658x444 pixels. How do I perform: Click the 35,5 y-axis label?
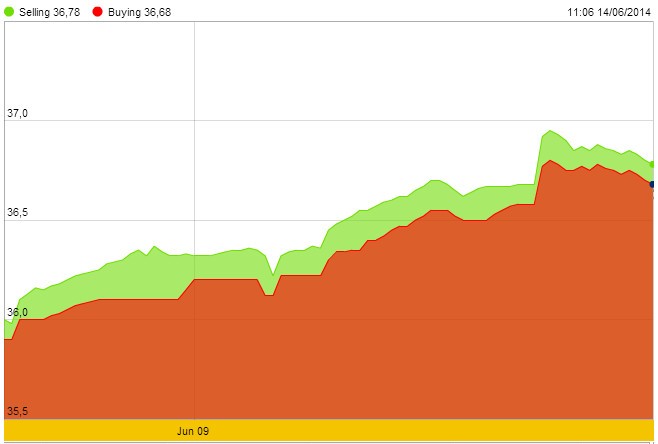(17, 411)
